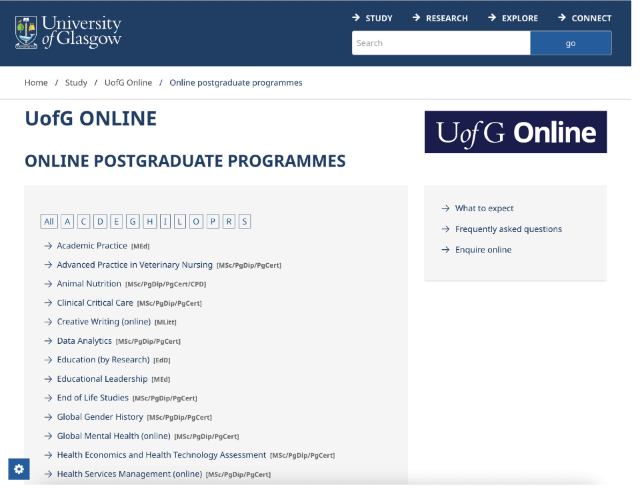Screen dimensions: 640x491
Task: Filter programmes by letter P
Action: point(213,222)
